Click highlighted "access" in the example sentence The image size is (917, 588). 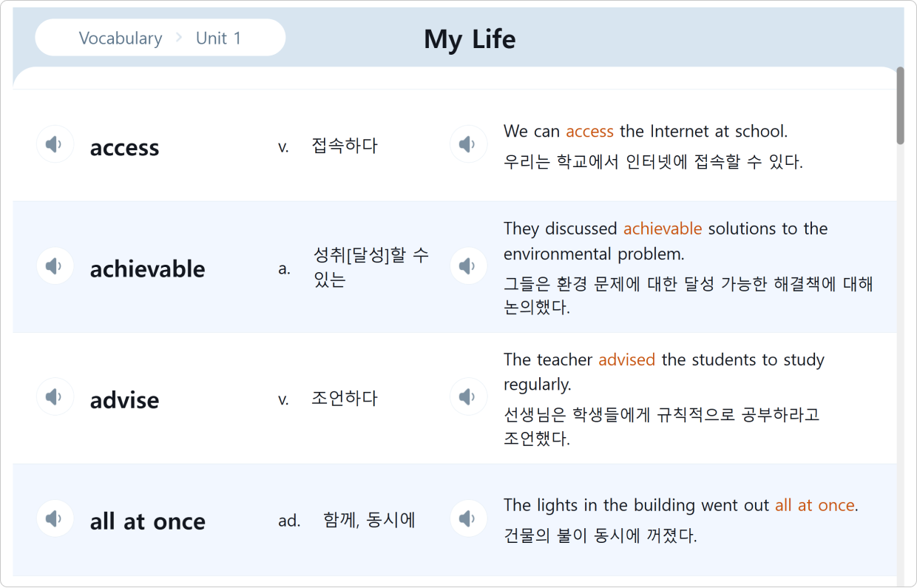(x=589, y=132)
